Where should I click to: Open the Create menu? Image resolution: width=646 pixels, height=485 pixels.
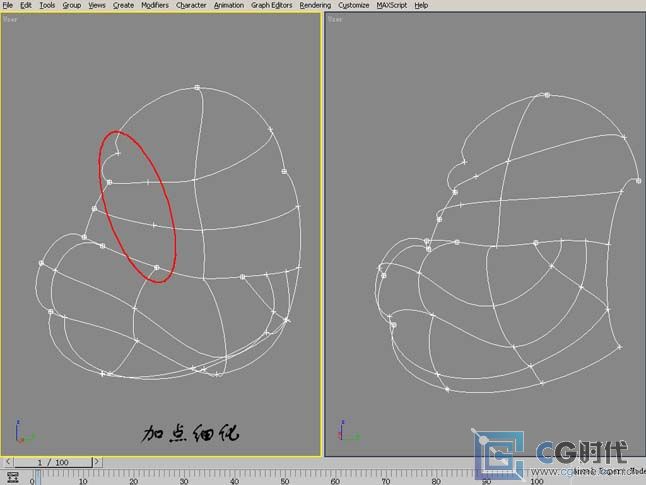tap(123, 5)
